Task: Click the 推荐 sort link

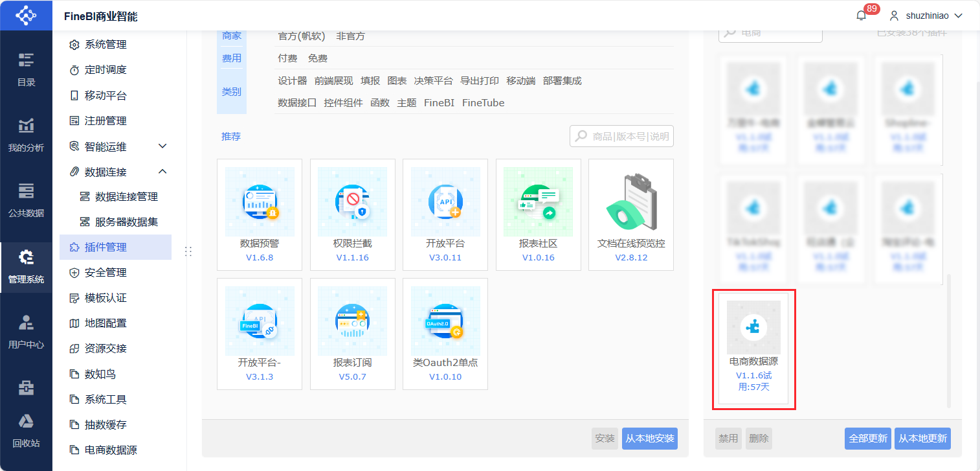Action: click(231, 137)
